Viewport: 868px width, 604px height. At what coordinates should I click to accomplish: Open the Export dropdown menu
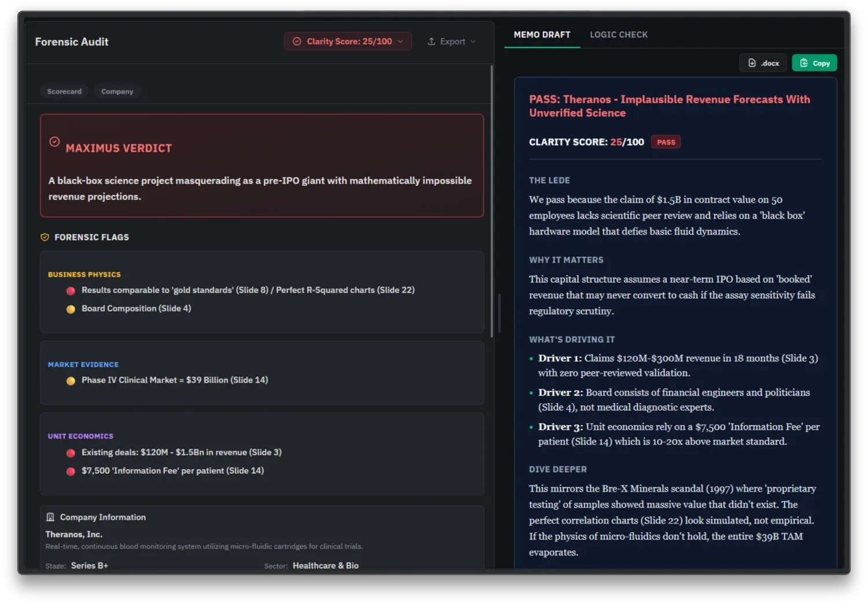tap(452, 41)
